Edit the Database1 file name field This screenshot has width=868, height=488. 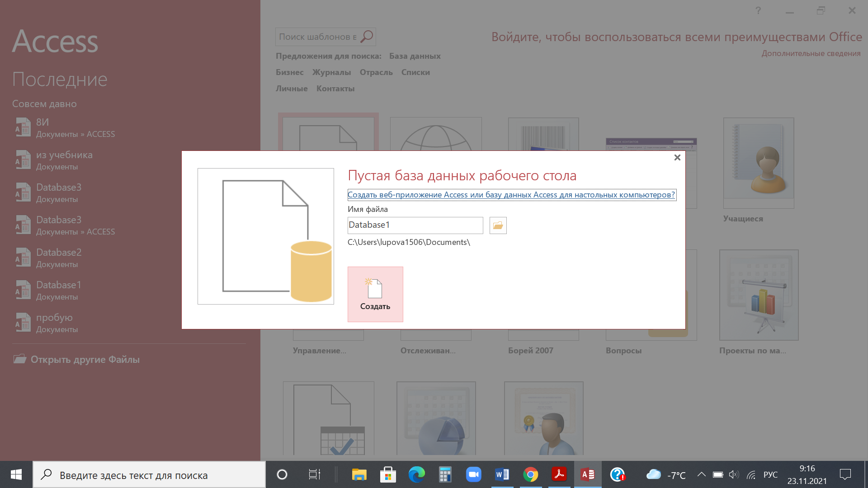tap(415, 225)
